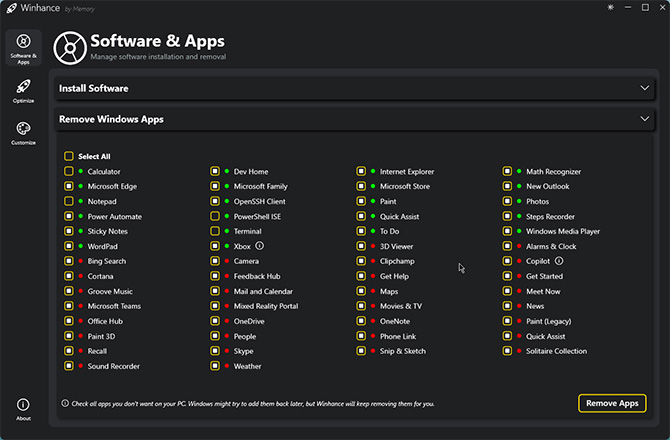Click the info icon next to Xbox
The image size is (670, 440).
click(259, 246)
